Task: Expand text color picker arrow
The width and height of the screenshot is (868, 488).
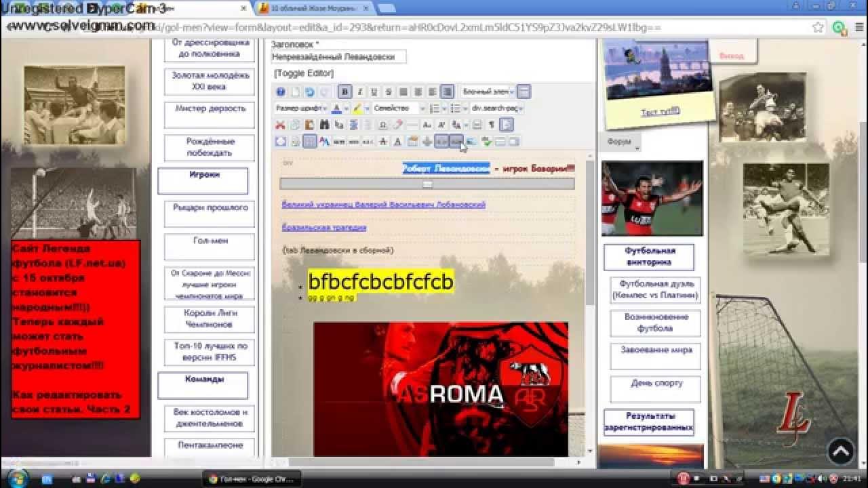Action: (x=347, y=108)
